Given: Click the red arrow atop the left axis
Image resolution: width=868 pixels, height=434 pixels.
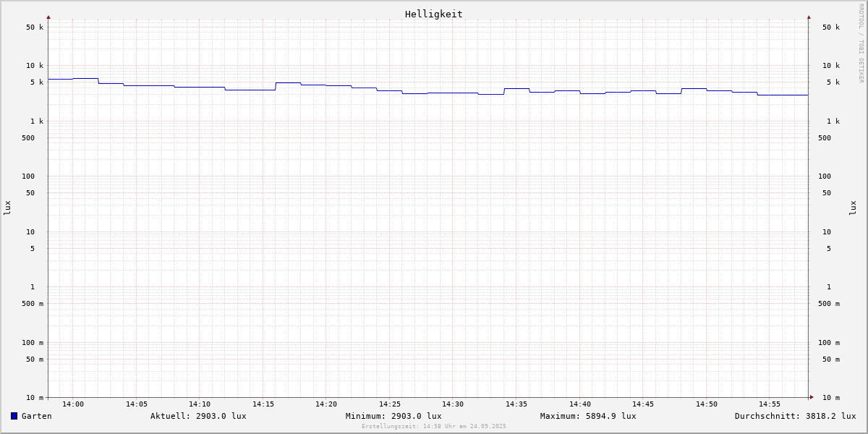Looking at the screenshot, I should point(48,17).
